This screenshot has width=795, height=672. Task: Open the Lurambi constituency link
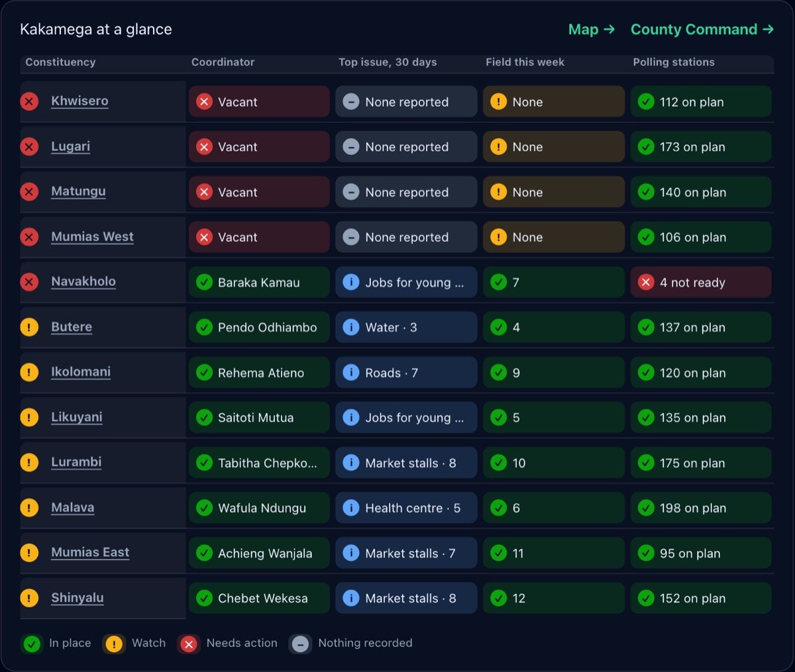[x=76, y=462]
